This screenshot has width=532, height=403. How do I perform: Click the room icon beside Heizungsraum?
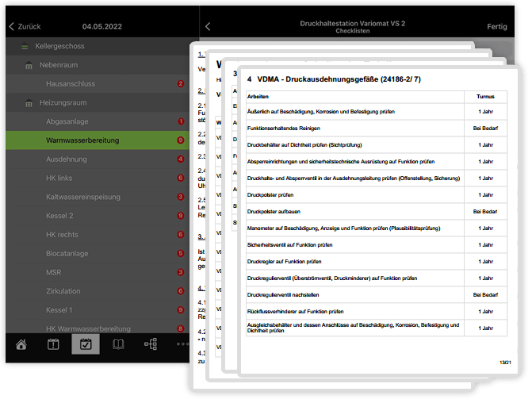pyautogui.click(x=29, y=103)
